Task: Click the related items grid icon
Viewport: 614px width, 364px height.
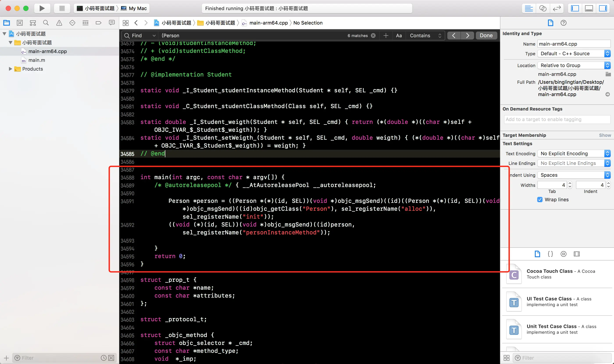Action: point(126,23)
